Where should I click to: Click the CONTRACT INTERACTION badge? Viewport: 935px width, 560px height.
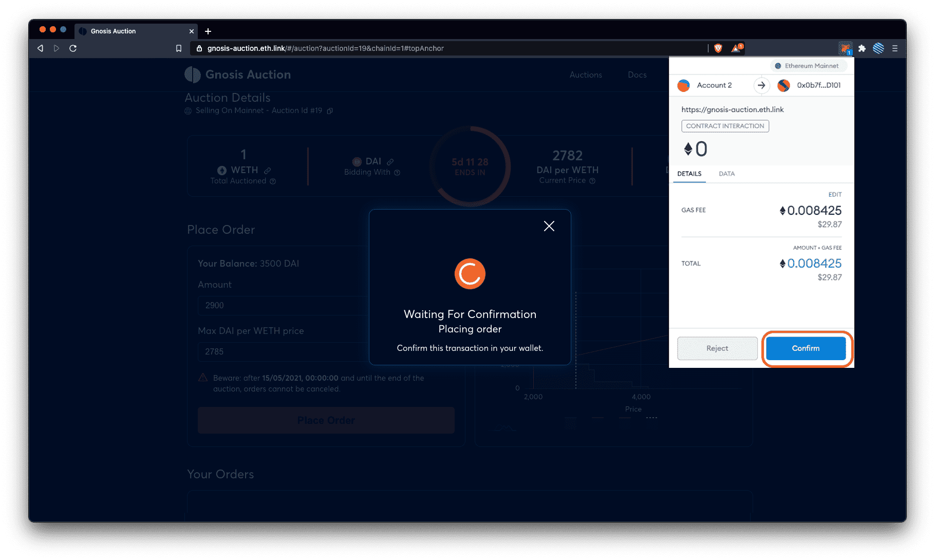pyautogui.click(x=725, y=126)
